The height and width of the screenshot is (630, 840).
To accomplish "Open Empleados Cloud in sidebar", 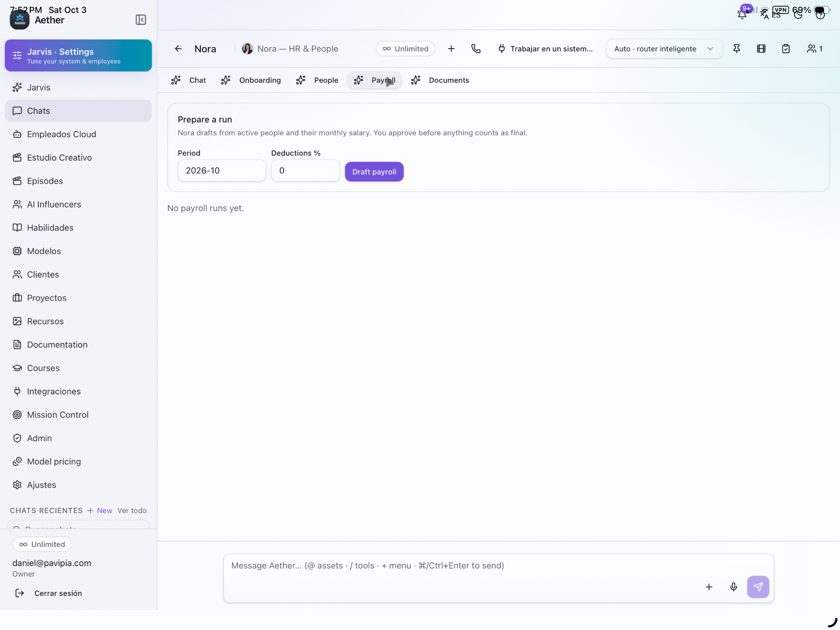I will pos(78,134).
